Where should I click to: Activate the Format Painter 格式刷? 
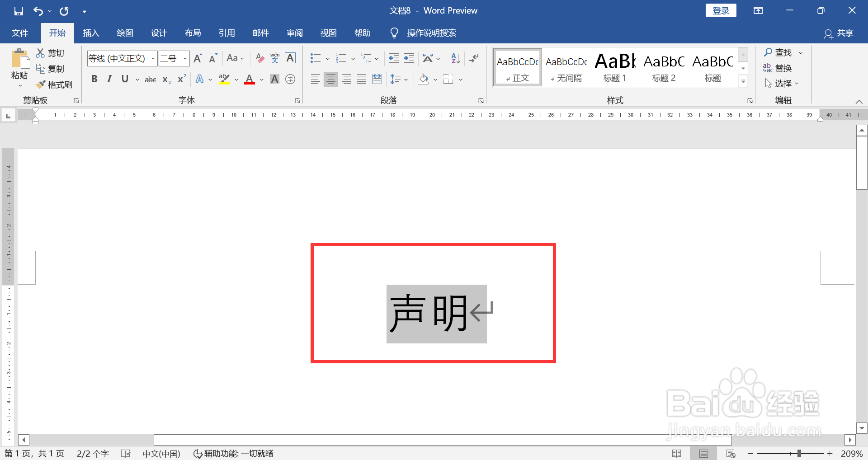click(x=54, y=84)
